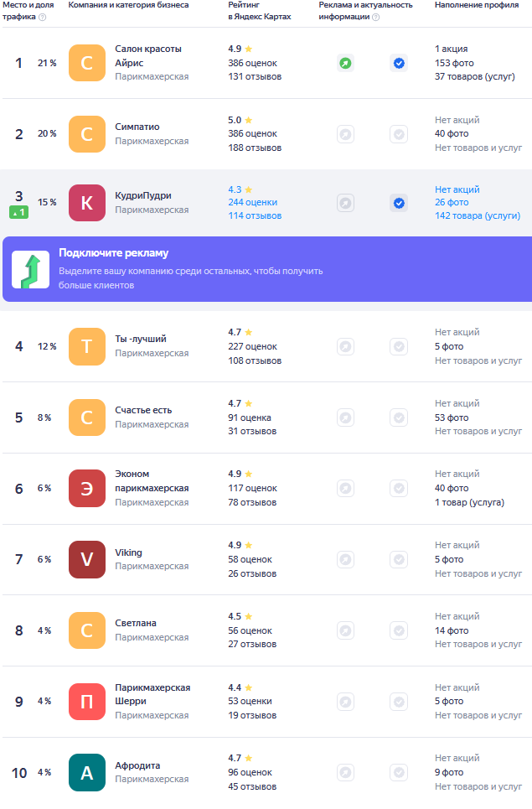Click grey verified icon in Парикмахерская Шерри row

(399, 702)
